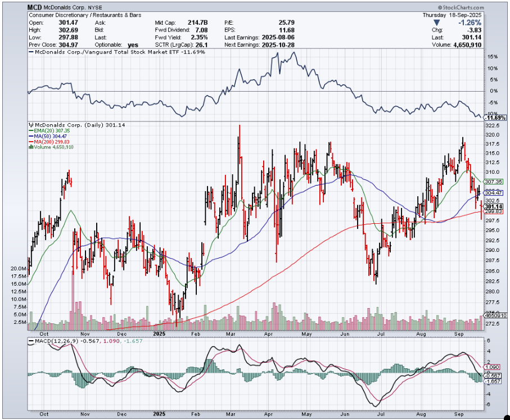This screenshot has width=510, height=420.
Task: Click the blue MA(50) legend line marker
Action: coord(31,136)
